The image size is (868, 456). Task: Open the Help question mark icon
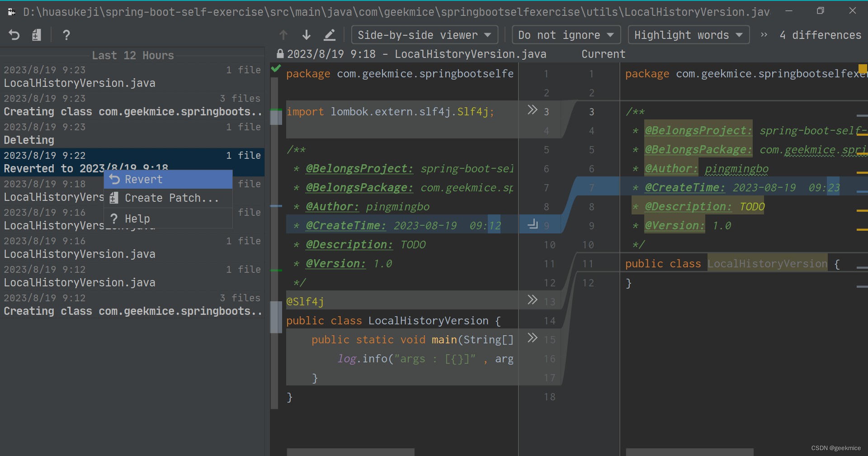coord(66,35)
